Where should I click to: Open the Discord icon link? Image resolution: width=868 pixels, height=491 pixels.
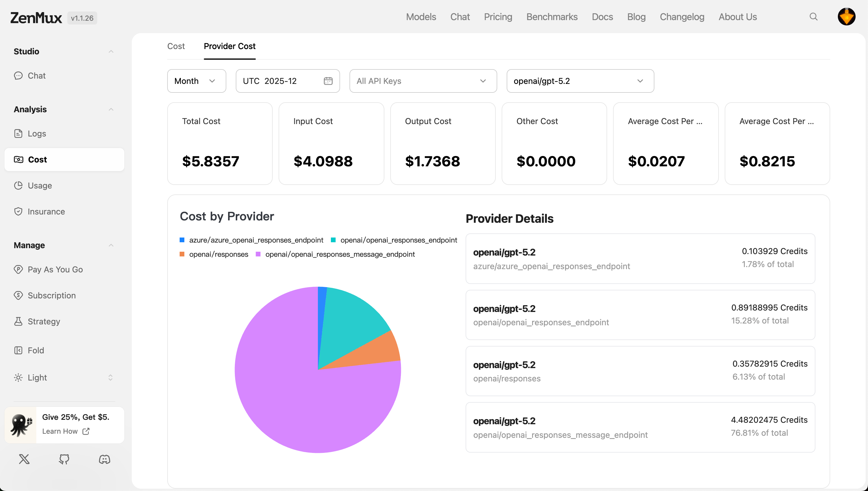(104, 459)
